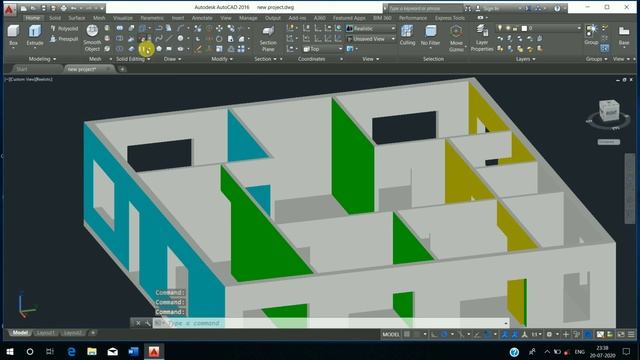Screen dimensions: 640x360
Task: Open the AutoCAD application menu logo
Action: click(x=9, y=9)
